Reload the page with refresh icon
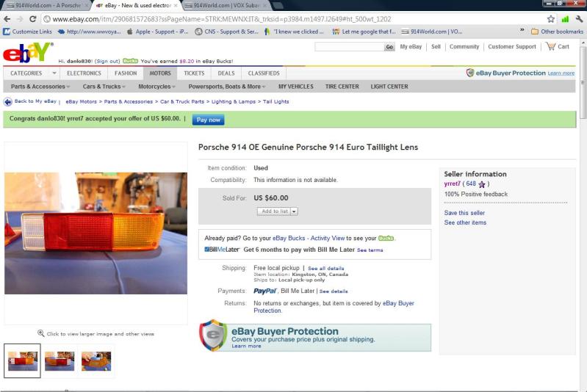587x392 pixels. (x=33, y=18)
